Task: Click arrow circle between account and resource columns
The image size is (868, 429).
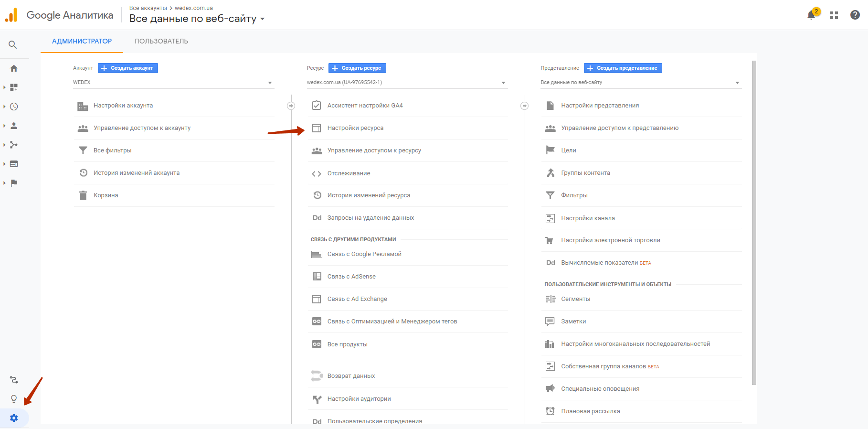Action: point(291,106)
